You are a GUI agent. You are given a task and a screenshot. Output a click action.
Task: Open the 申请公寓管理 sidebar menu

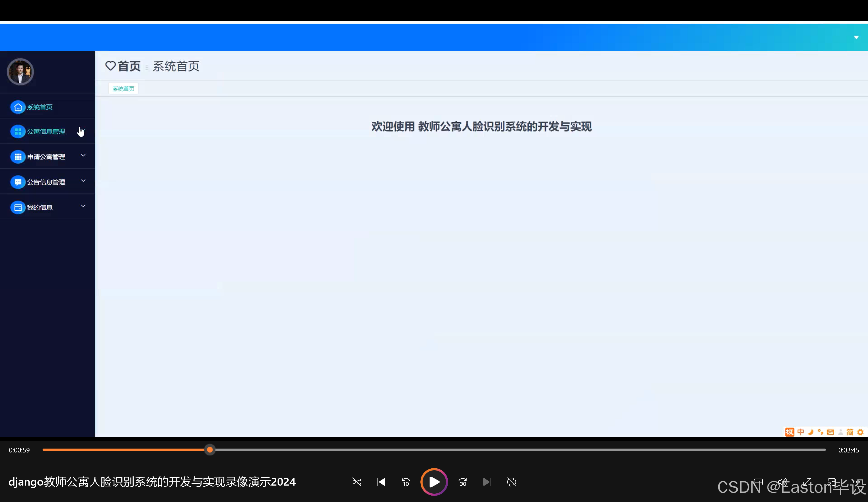[x=48, y=157]
